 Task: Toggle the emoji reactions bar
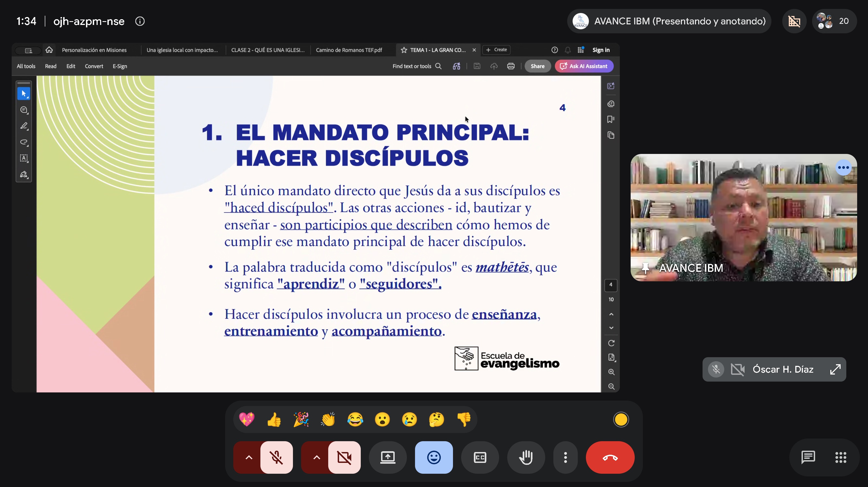tap(434, 457)
